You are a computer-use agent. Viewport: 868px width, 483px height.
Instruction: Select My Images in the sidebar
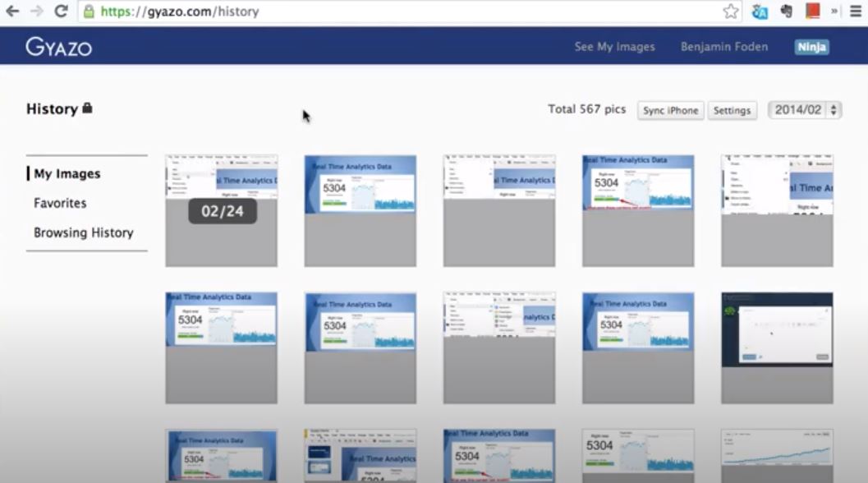point(67,174)
